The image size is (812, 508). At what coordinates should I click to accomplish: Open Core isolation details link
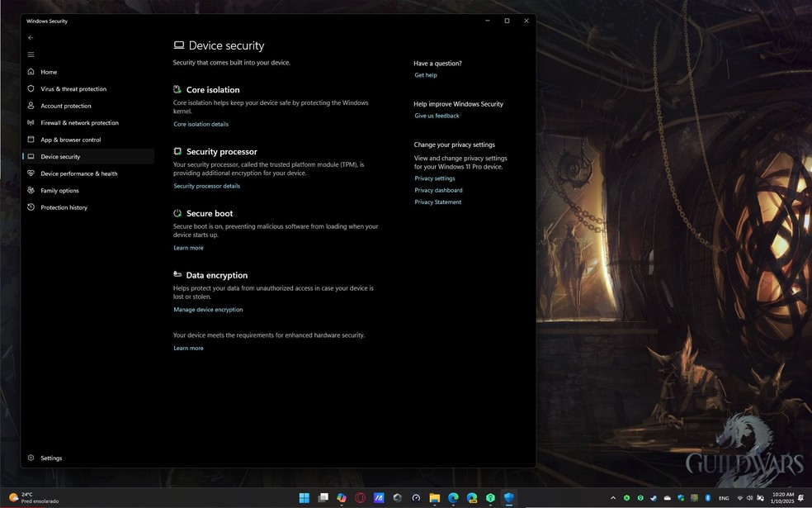coord(201,124)
